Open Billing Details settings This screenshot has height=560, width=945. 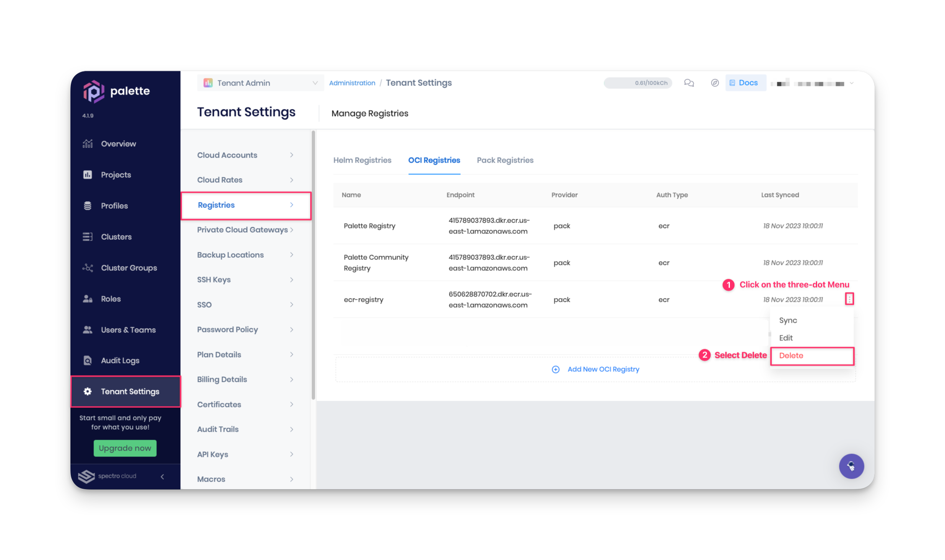[x=246, y=379]
